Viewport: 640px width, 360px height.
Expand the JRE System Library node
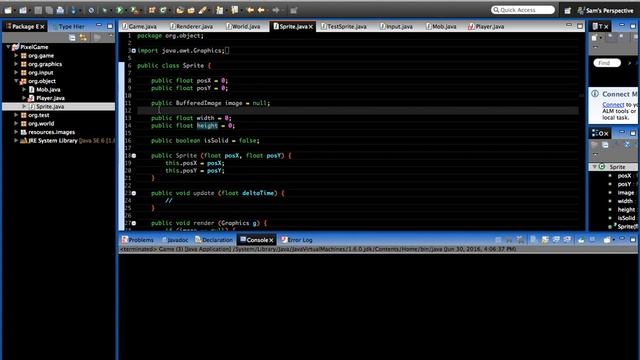click(x=16, y=140)
